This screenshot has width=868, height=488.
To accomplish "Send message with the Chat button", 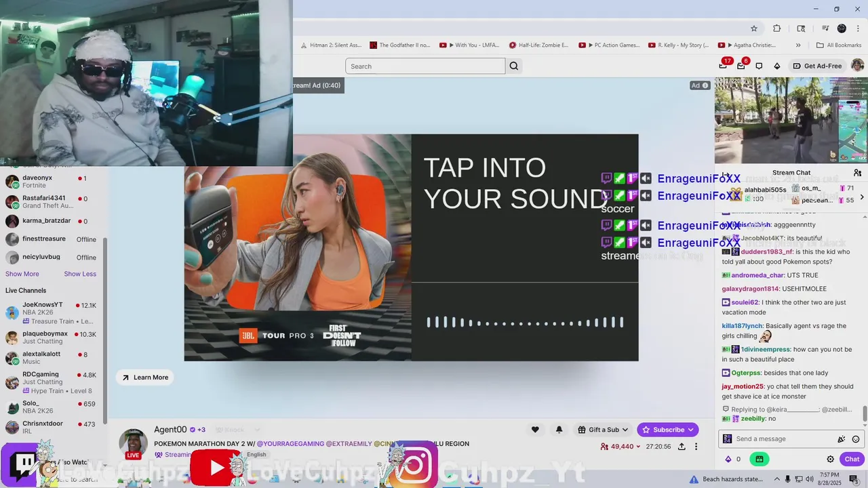I will point(852,459).
